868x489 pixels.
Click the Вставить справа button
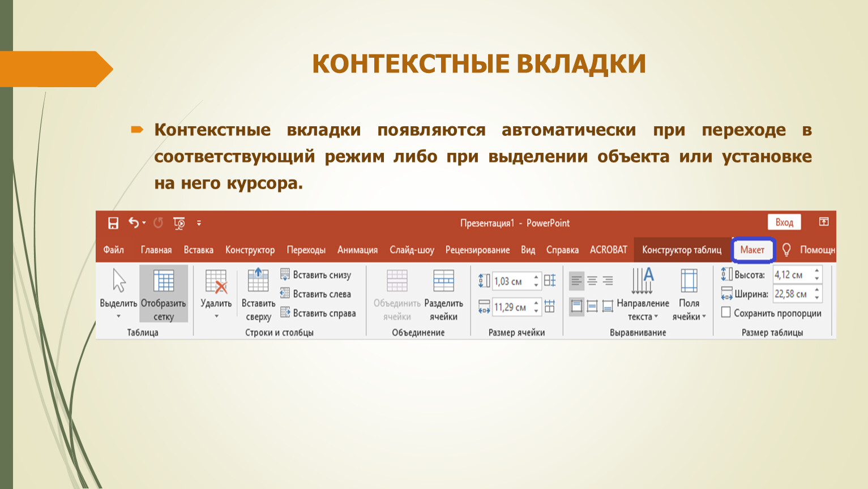318,313
